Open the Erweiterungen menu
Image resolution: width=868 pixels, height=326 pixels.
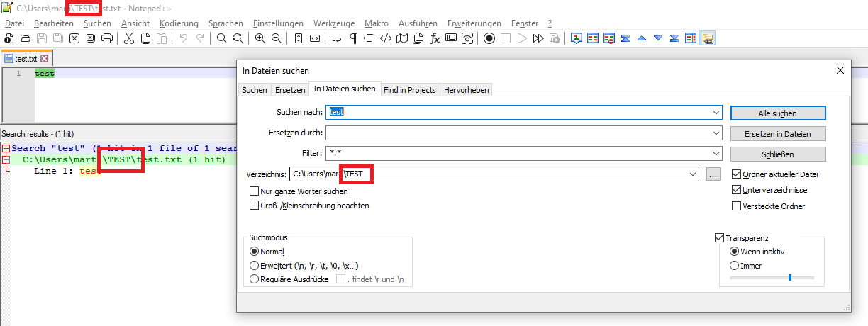click(x=474, y=23)
